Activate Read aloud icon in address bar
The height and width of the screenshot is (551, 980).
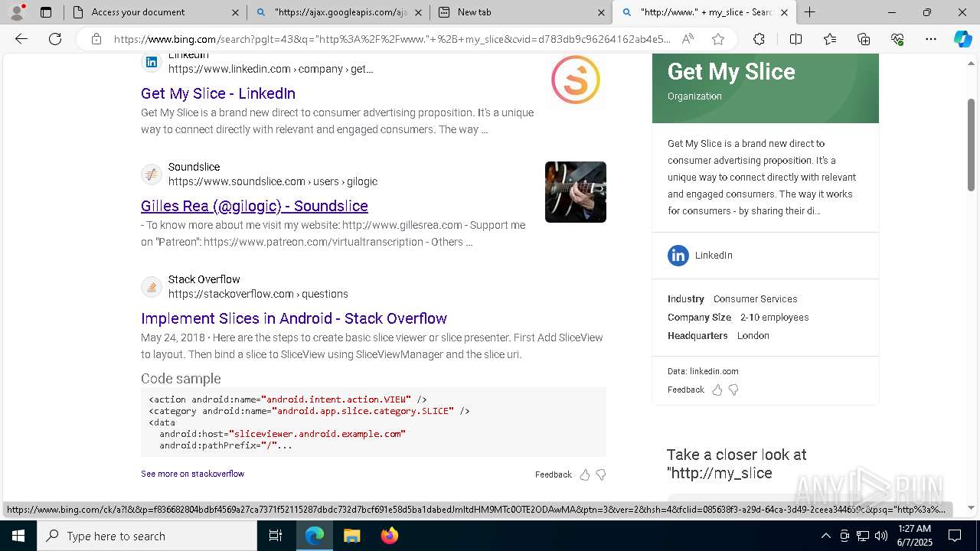(x=688, y=39)
